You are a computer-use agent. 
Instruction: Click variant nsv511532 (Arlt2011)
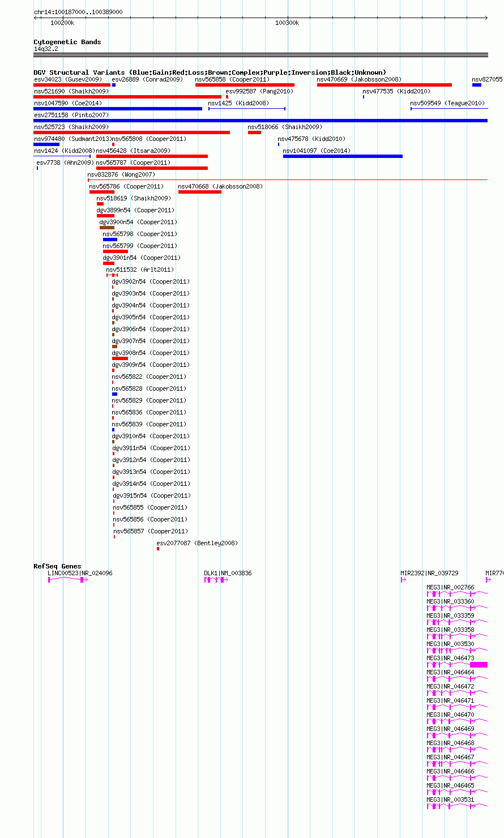pyautogui.click(x=140, y=270)
